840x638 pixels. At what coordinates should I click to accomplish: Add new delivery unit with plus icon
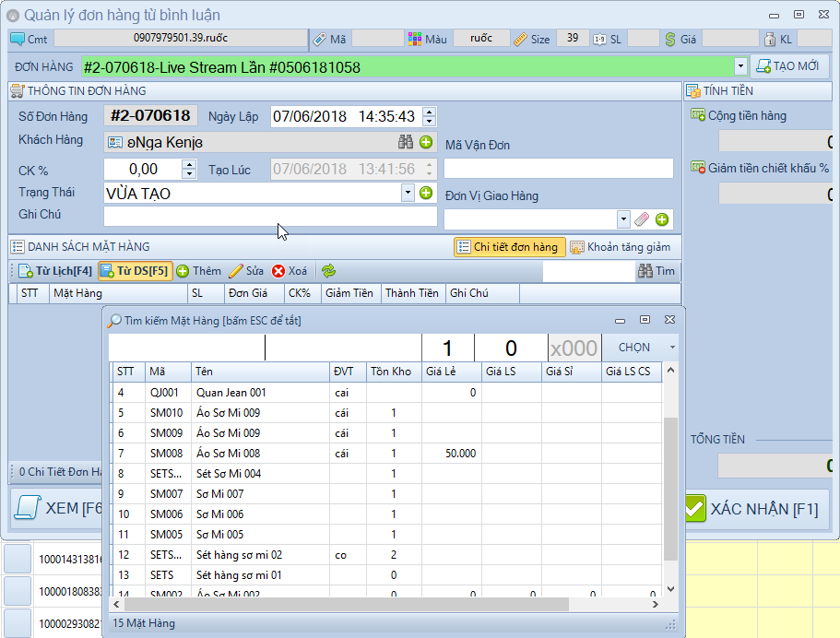pos(662,219)
